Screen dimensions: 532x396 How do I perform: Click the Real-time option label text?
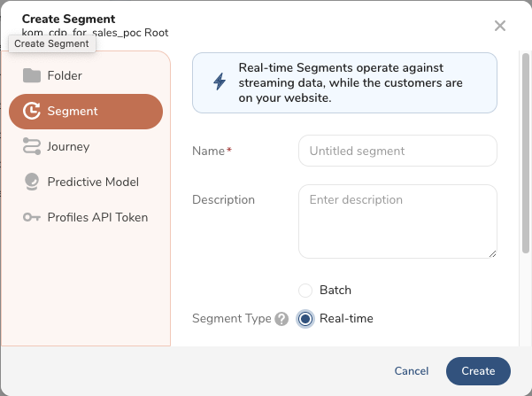click(346, 319)
